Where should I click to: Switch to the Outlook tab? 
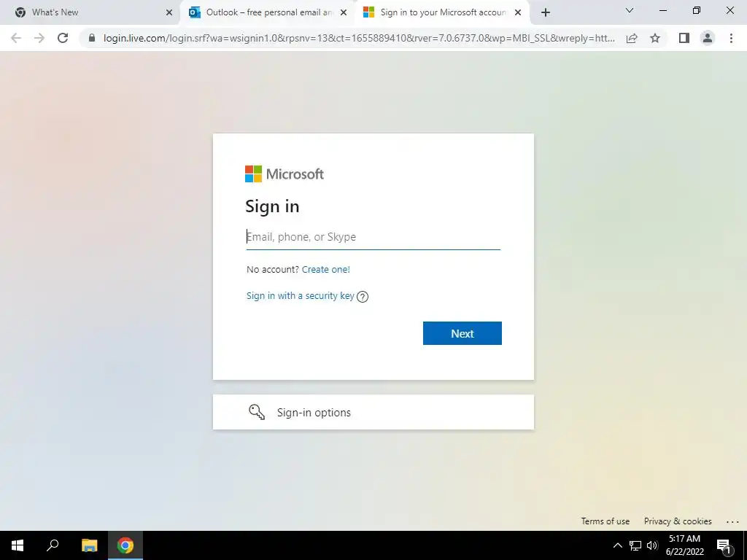tap(267, 12)
